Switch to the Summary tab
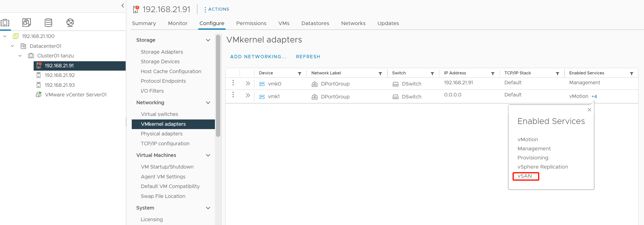644x225 pixels. [144, 23]
